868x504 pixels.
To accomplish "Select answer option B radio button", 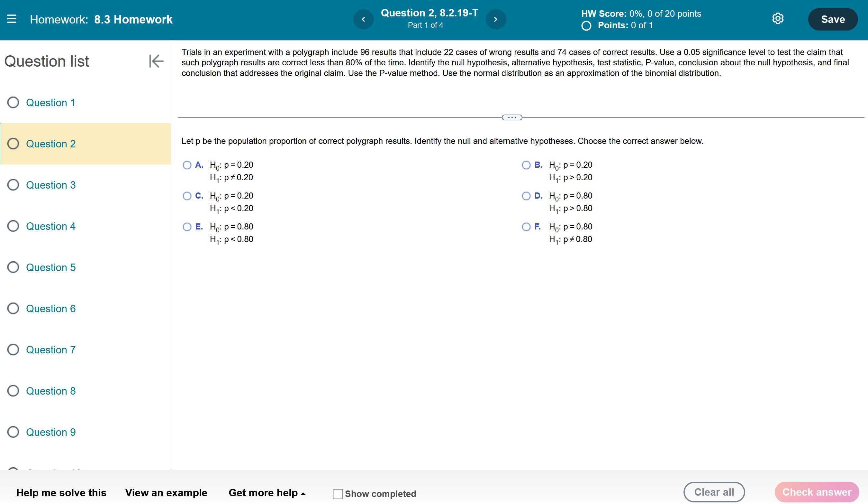I will (526, 165).
